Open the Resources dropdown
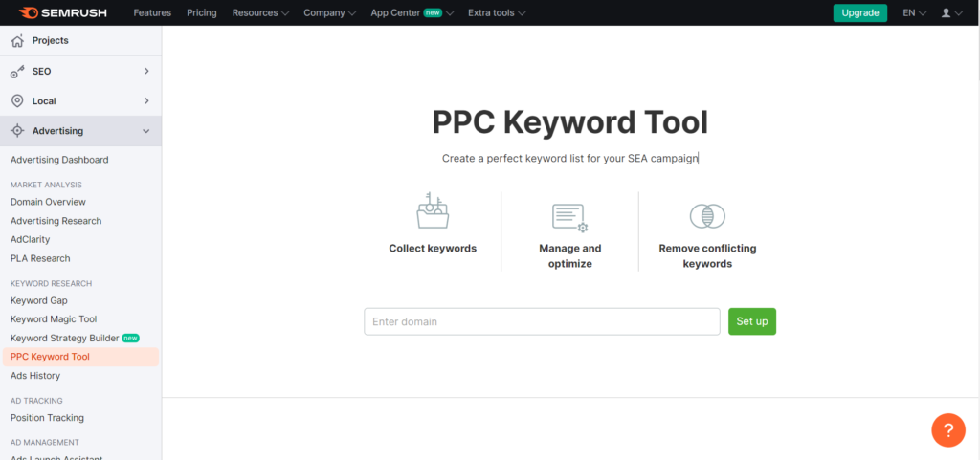Screen dimensions: 980x460 pos(260,12)
